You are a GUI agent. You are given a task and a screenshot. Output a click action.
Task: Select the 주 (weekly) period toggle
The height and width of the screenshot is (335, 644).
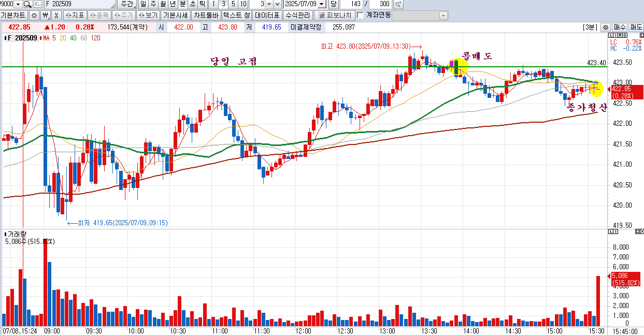153,4
